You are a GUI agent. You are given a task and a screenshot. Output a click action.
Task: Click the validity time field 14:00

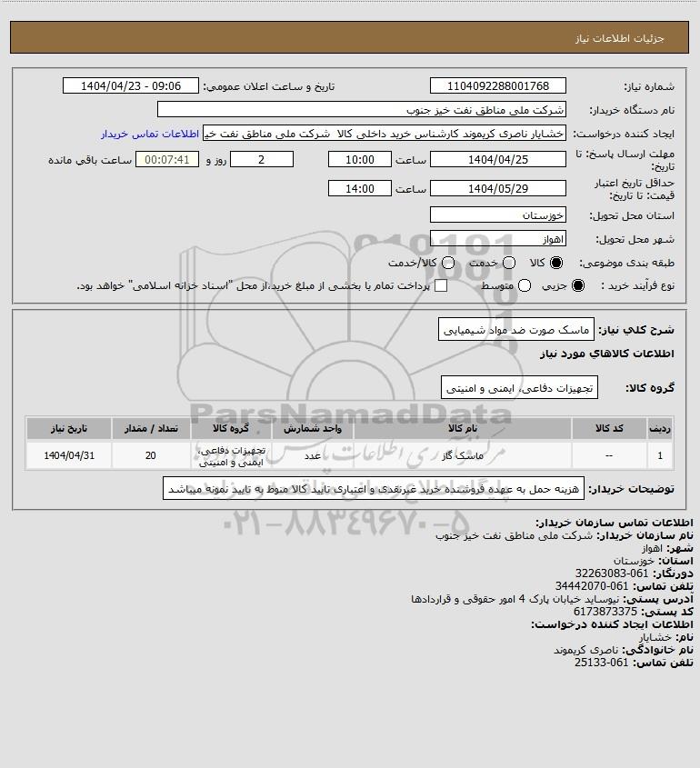pos(360,188)
